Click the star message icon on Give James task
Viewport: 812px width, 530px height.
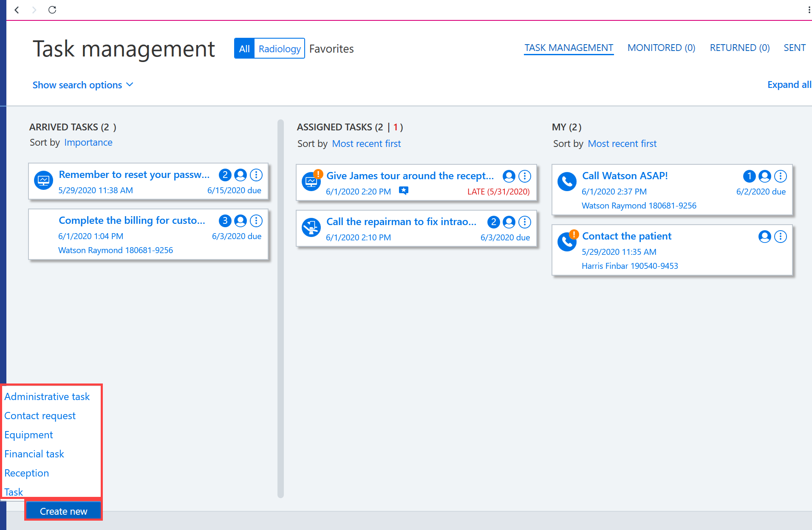click(404, 191)
